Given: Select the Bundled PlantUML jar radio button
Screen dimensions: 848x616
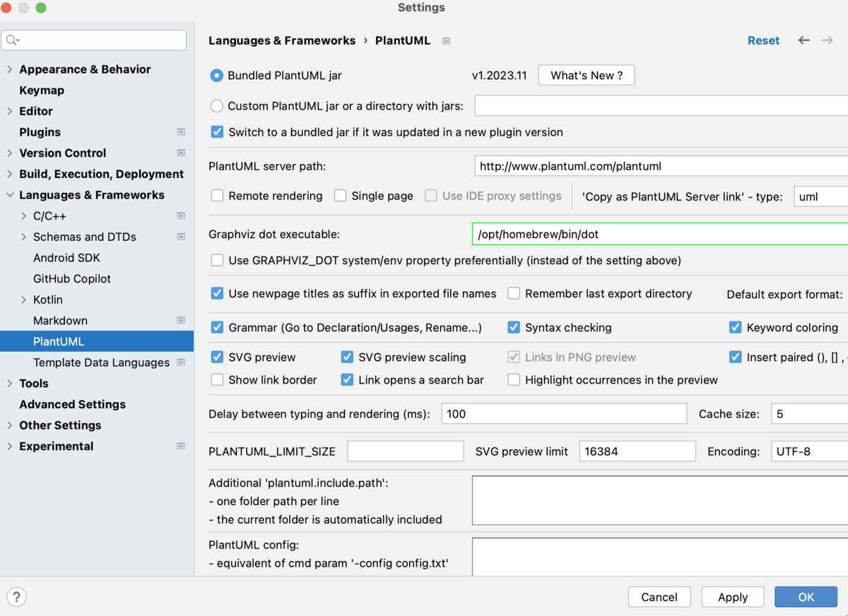Looking at the screenshot, I should [x=217, y=76].
